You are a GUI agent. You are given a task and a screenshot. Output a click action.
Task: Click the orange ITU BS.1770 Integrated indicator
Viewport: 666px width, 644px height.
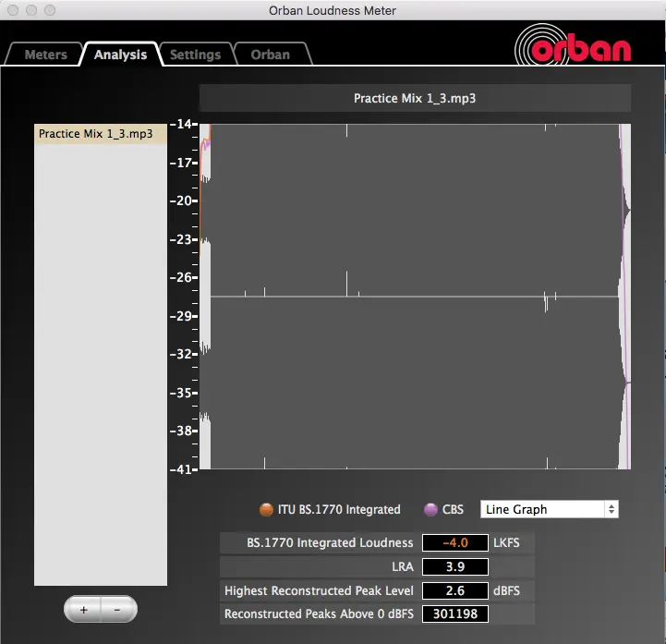tap(267, 509)
